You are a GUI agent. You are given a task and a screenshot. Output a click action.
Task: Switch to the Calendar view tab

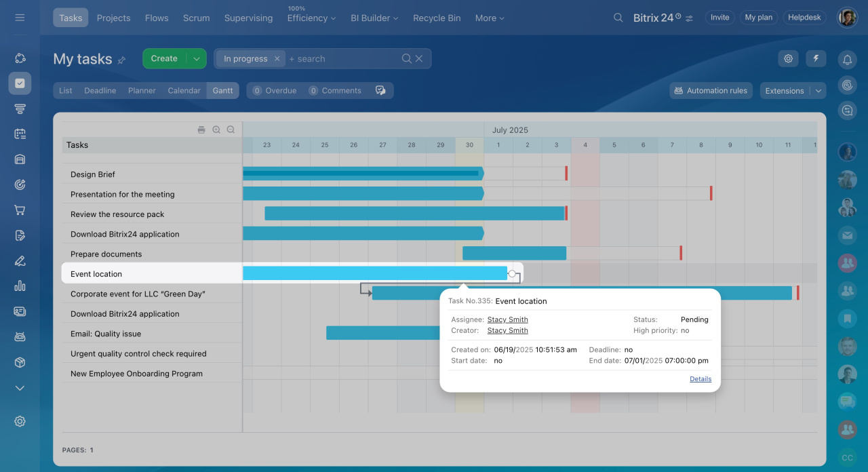184,91
